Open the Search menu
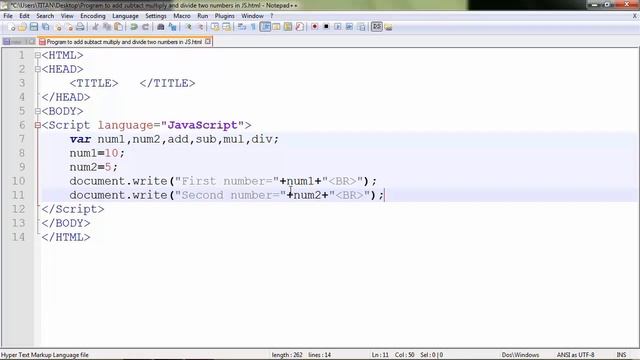Screen dimensions: 640x360 pyautogui.click(x=45, y=16)
